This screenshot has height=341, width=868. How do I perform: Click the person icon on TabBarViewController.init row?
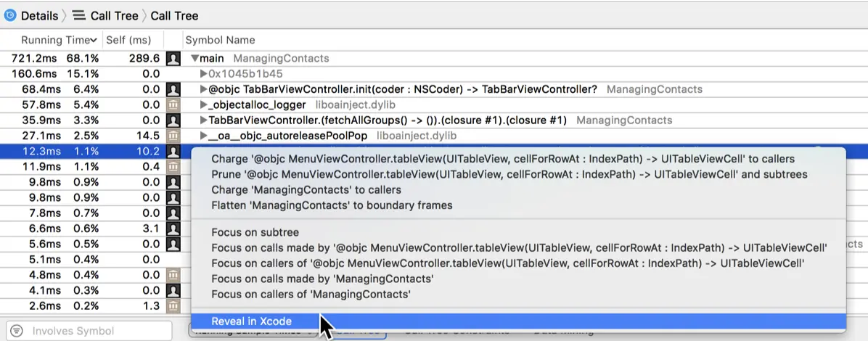click(173, 89)
